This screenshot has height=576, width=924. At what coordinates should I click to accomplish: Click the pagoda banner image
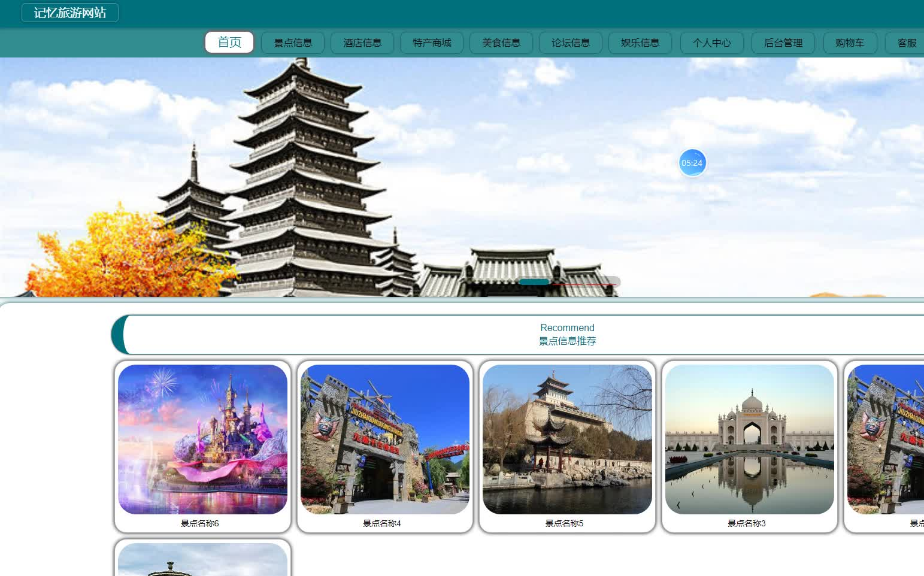tap(462, 177)
